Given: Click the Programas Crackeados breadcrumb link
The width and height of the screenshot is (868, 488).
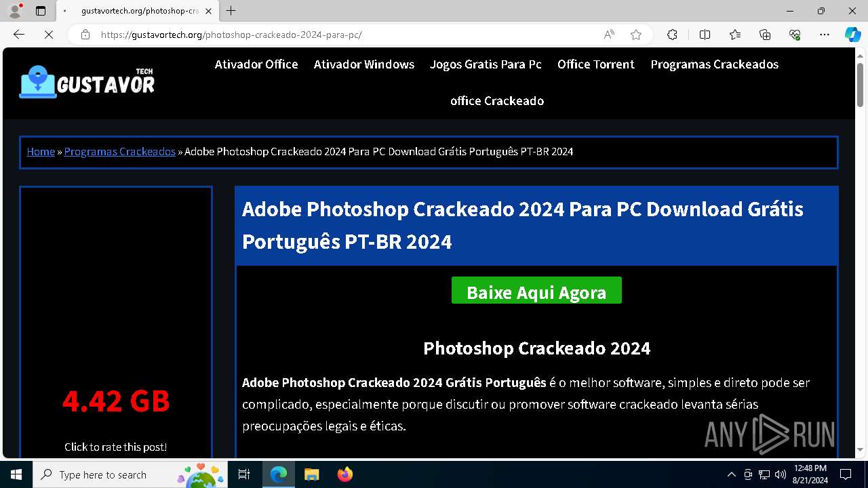Looking at the screenshot, I should 120,151.
